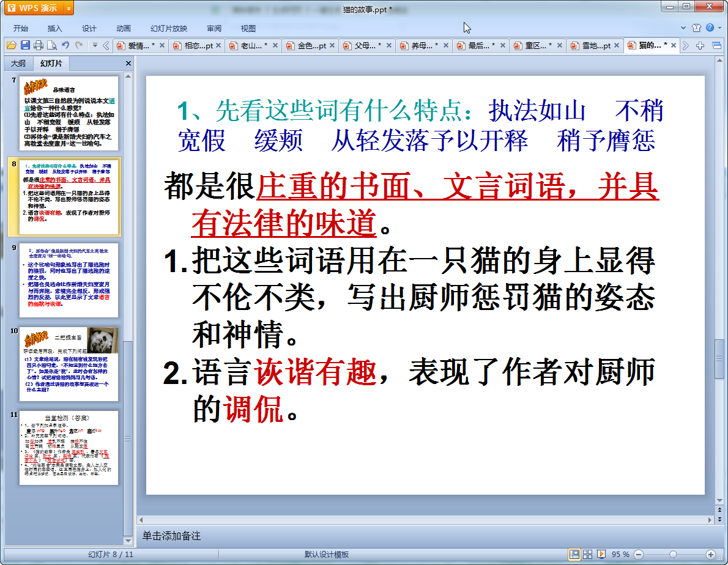Open the skin (shirt) icon in the menu bar
The height and width of the screenshot is (565, 728).
(696, 28)
